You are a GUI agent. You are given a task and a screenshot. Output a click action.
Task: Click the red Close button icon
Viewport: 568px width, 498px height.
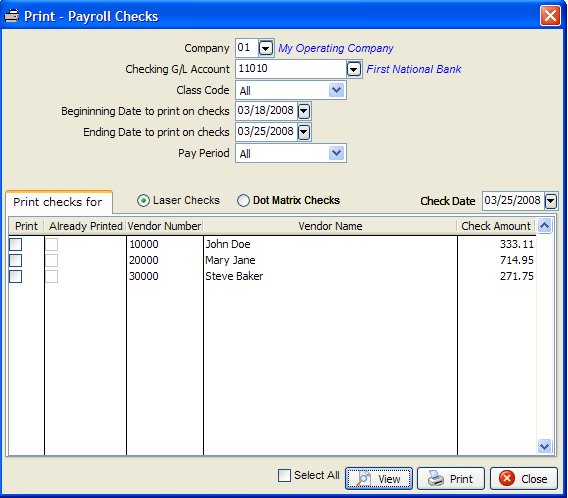pos(507,478)
